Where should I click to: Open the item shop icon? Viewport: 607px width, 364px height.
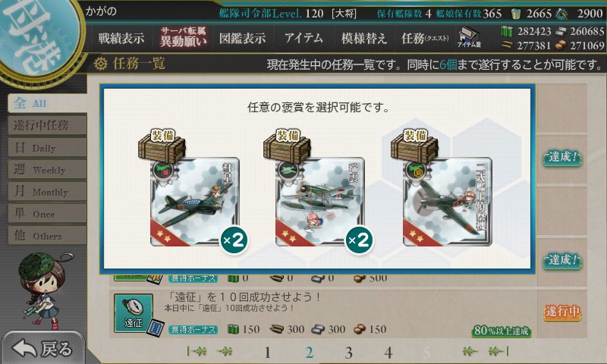469,37
